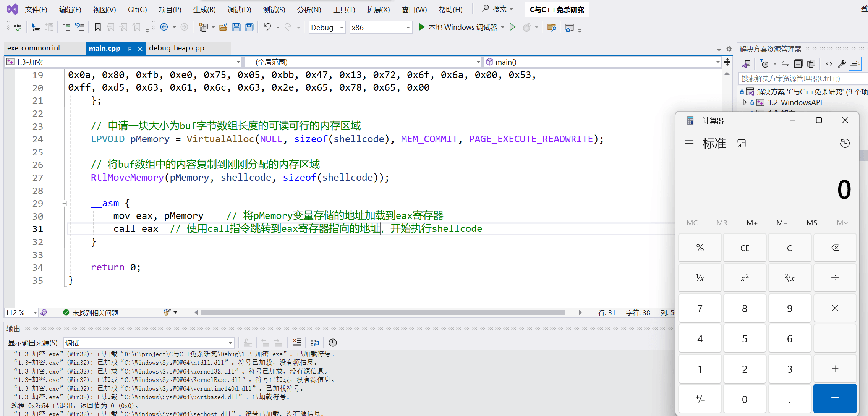This screenshot has height=416, width=868.
Task: Toggle the pin on main.cpp tab
Action: [130, 49]
